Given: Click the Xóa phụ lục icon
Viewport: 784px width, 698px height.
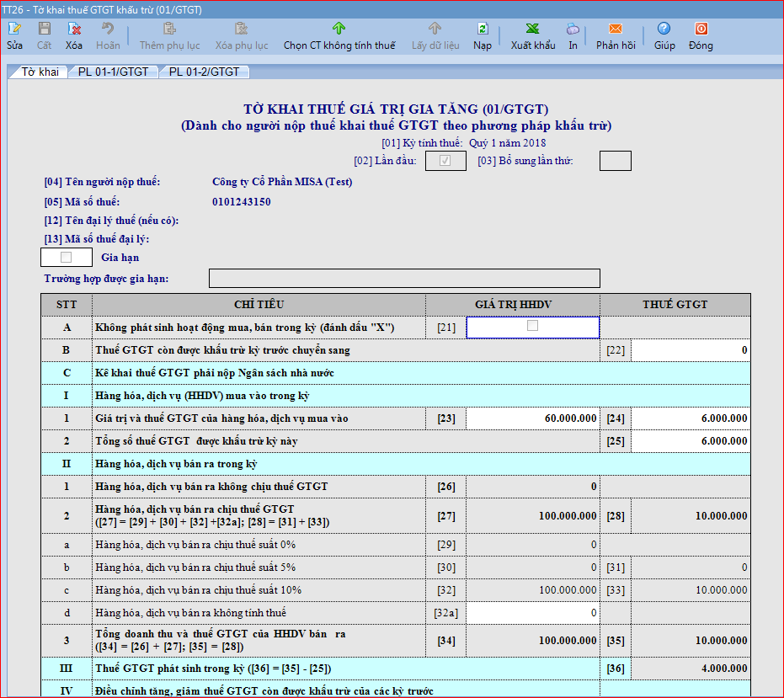Looking at the screenshot, I should (x=242, y=29).
